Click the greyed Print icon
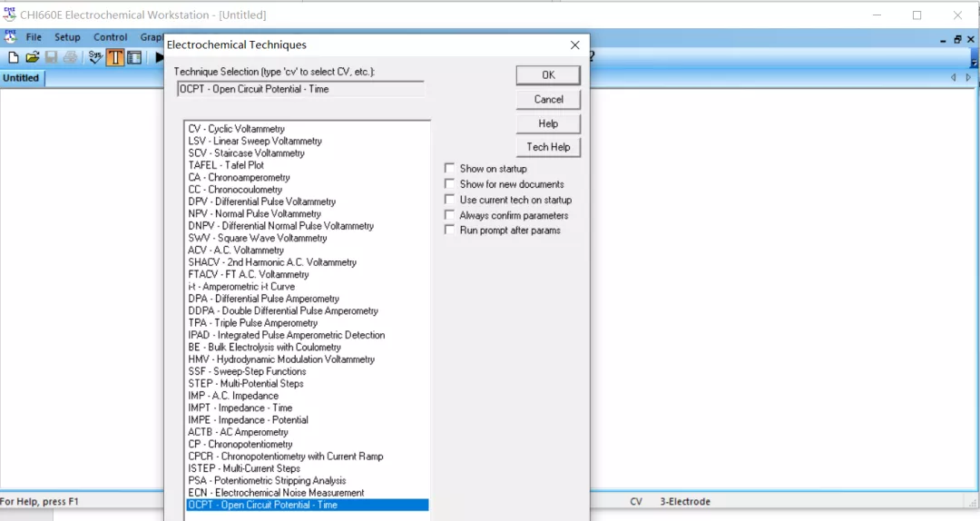This screenshot has width=980, height=521. (71, 57)
